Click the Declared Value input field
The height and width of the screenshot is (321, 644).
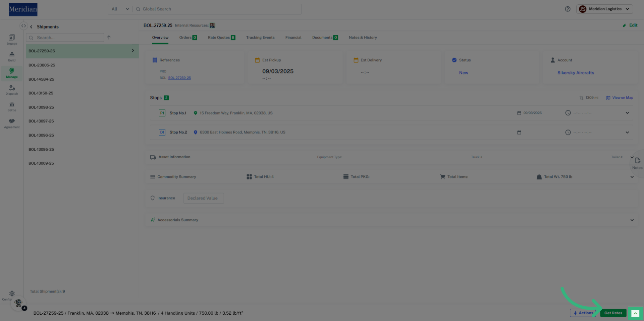tap(204, 198)
